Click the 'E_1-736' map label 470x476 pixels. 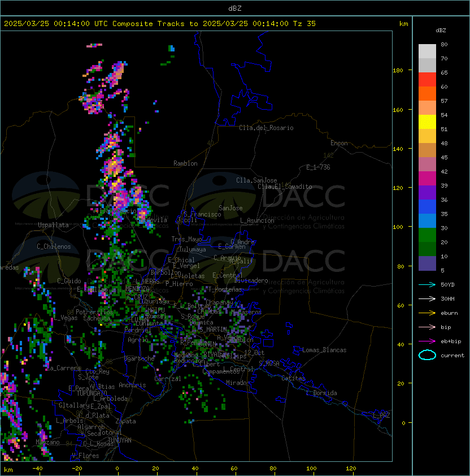coord(318,167)
